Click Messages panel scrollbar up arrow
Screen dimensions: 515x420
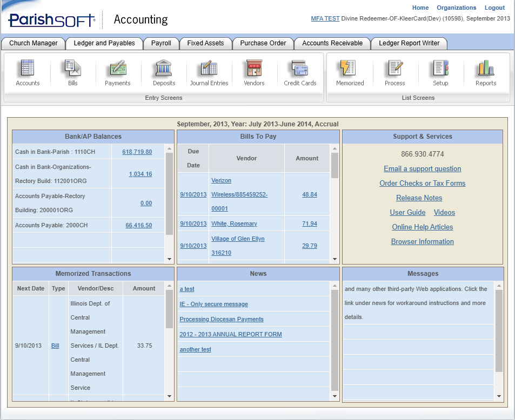[499, 286]
